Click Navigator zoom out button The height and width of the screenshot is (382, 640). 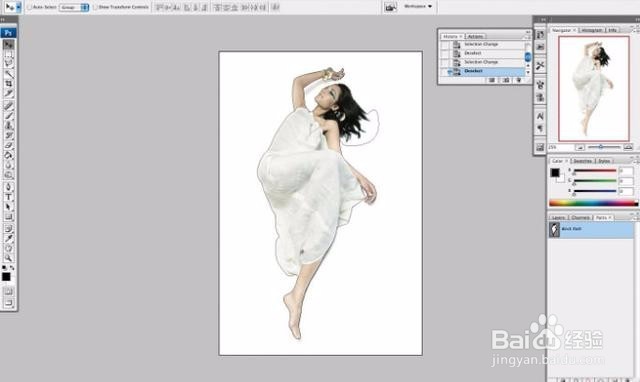pos(580,147)
